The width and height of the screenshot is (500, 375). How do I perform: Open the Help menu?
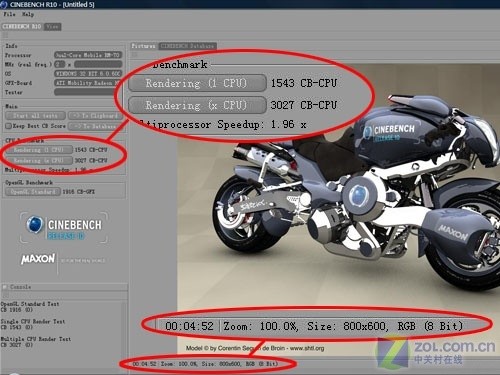(28, 14)
